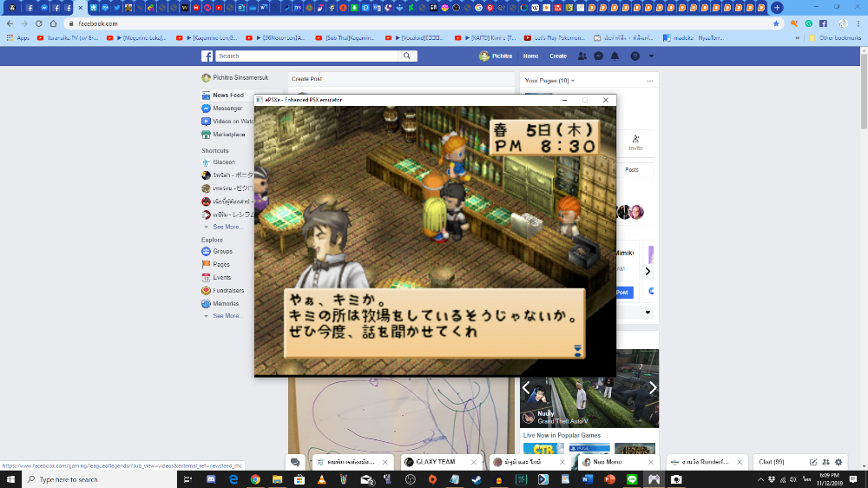Go back in Chrome
The height and width of the screenshot is (488, 868).
pyautogui.click(x=10, y=23)
